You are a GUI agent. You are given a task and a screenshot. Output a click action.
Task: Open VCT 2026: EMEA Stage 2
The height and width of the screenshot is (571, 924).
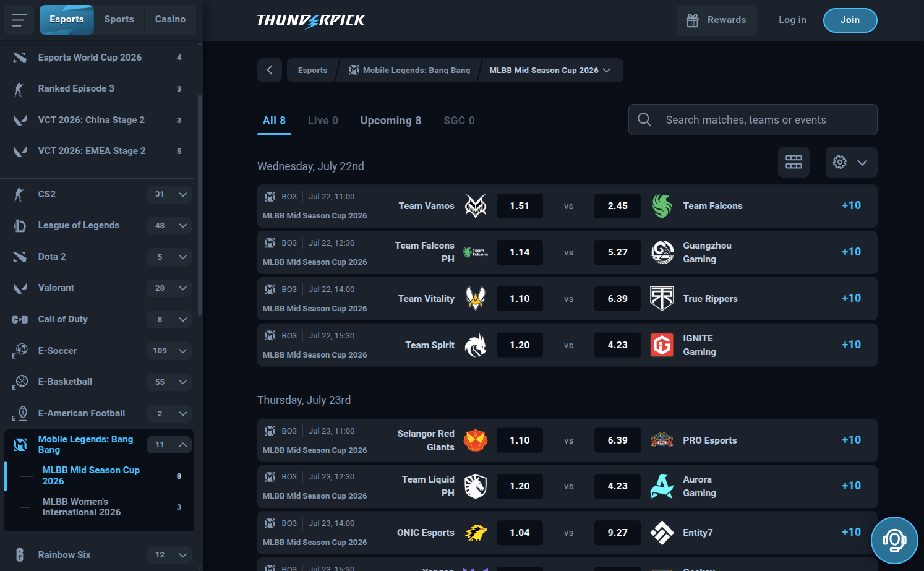tap(99, 151)
